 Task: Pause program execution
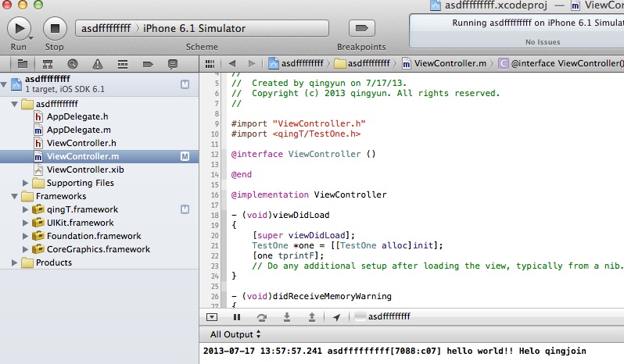point(237,317)
